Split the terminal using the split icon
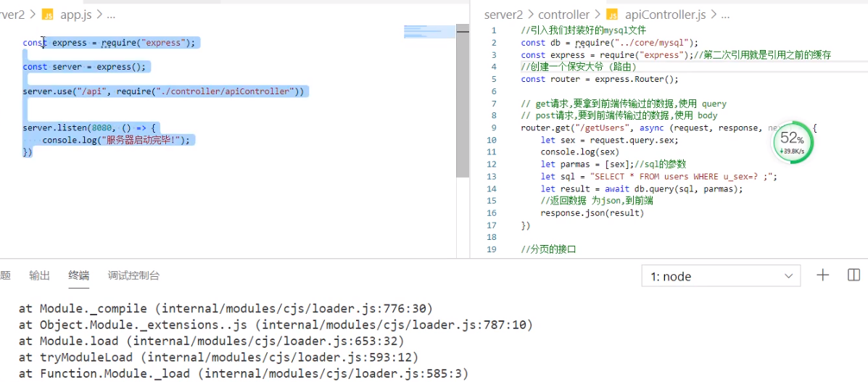Screen dimensions: 868x382 853,275
